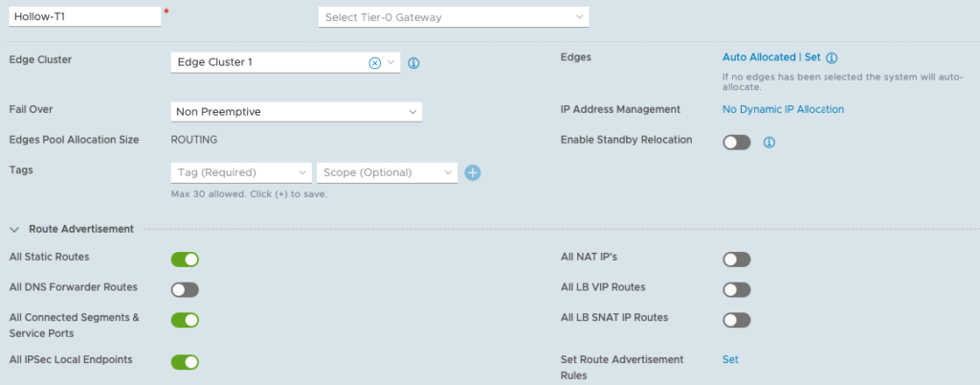Viewport: 980px width, 385px height.
Task: Turn off All IPSec Local Endpoints
Action: 185,362
